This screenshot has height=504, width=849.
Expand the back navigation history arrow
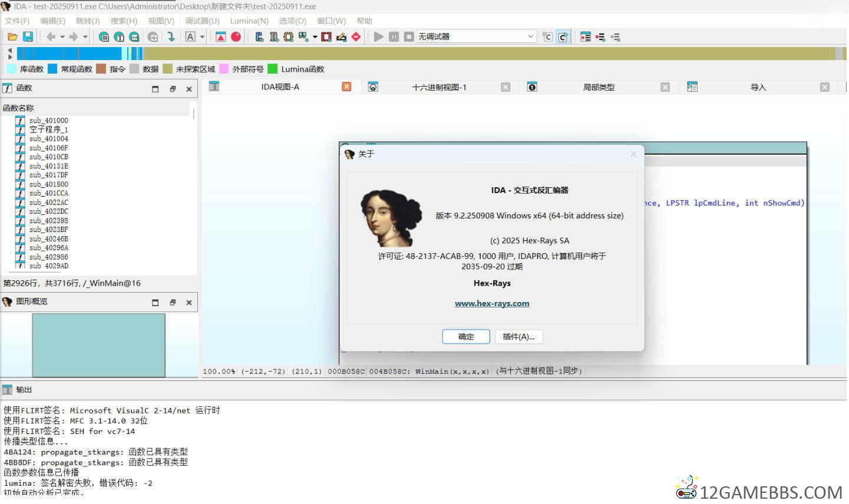click(62, 37)
